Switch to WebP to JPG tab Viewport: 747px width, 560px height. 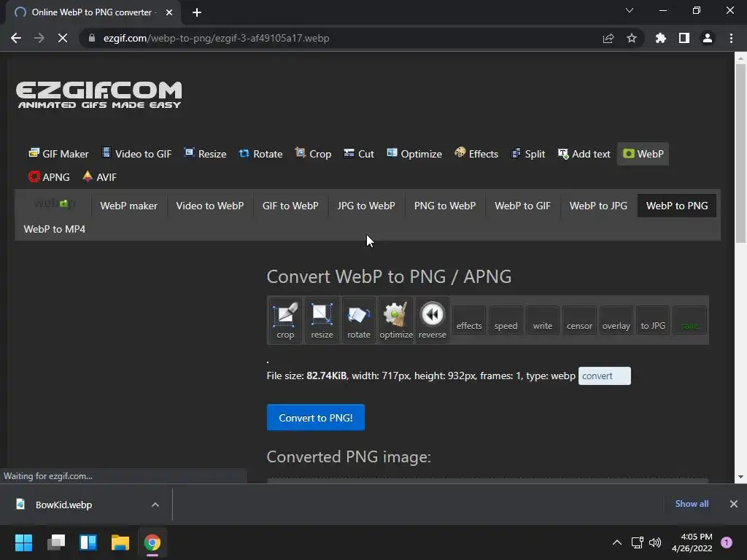click(x=598, y=206)
